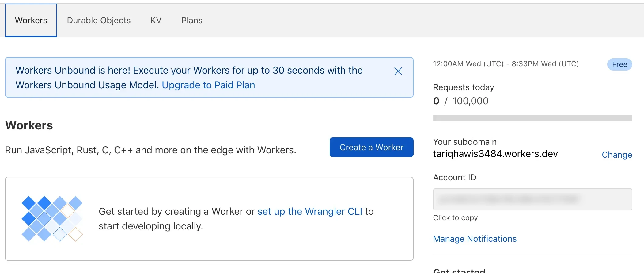Click the Free plan badge
Screen dimensions: 644x273
point(619,64)
